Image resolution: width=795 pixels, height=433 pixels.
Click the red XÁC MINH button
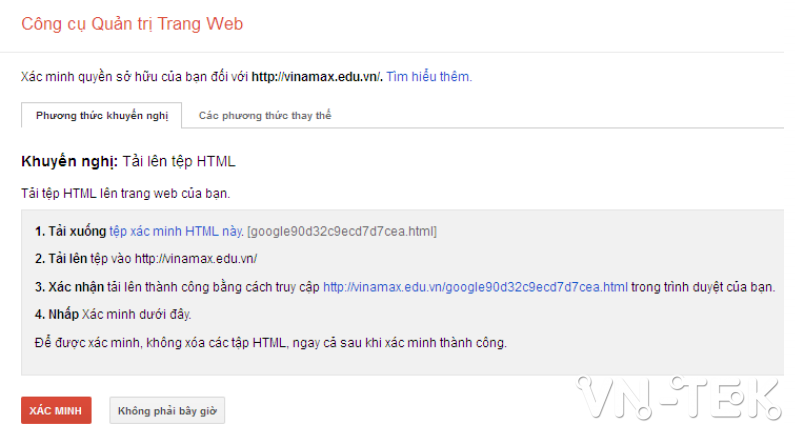(56, 410)
